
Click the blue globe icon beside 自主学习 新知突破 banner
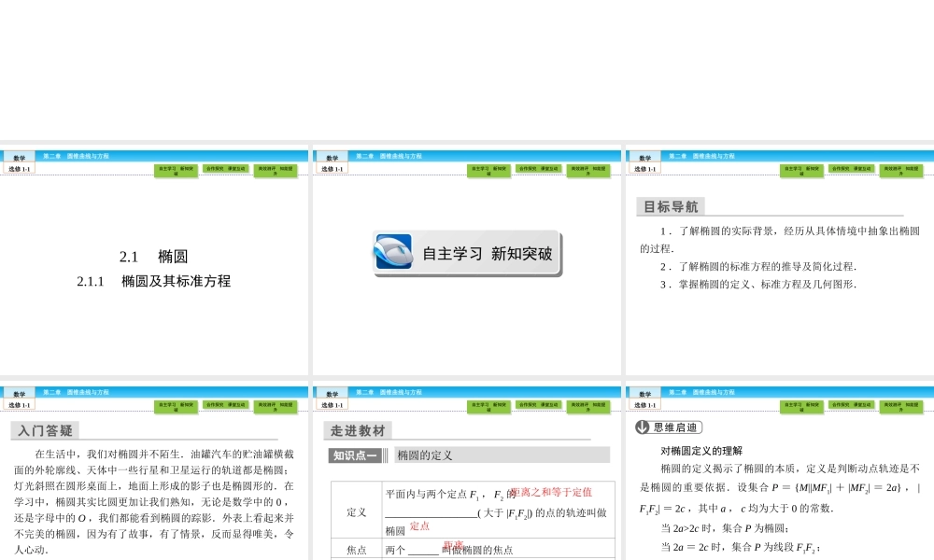pos(396,250)
